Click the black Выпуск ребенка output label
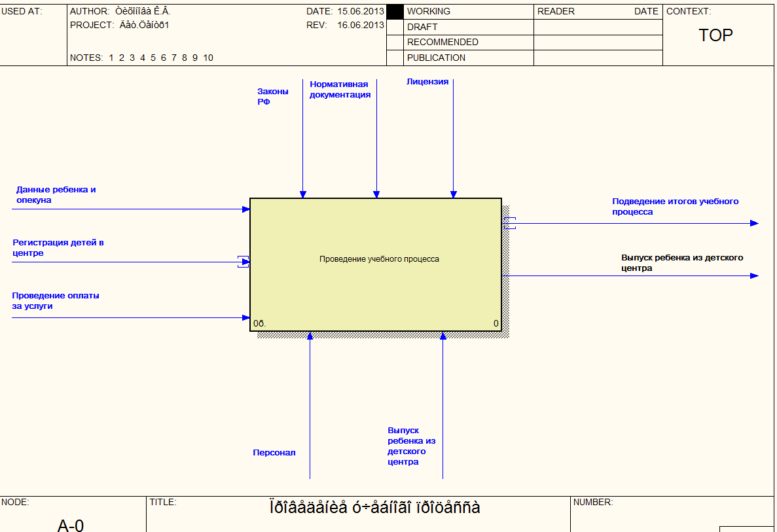Image resolution: width=777 pixels, height=532 pixels. 682,263
